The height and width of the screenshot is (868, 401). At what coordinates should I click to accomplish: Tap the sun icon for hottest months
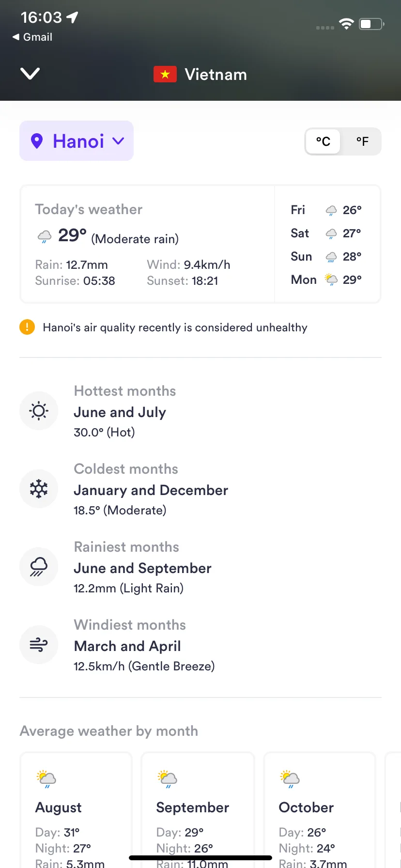tap(39, 411)
